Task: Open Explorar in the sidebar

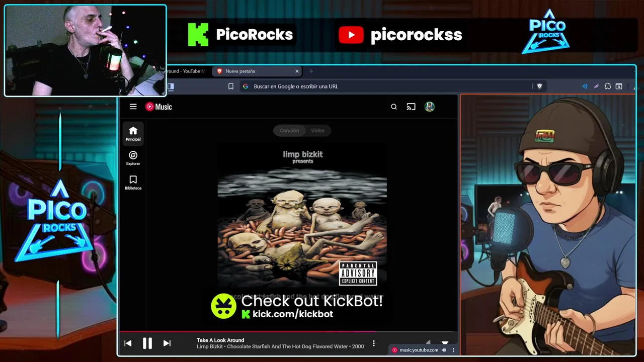Action: point(133,158)
